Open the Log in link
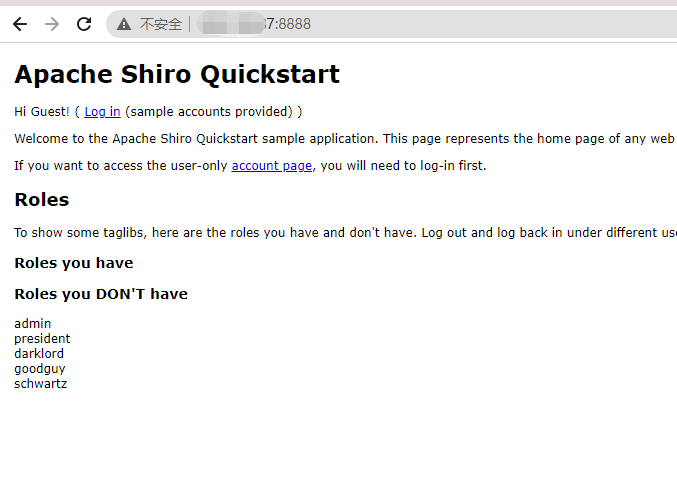The height and width of the screenshot is (486, 677). coord(102,112)
